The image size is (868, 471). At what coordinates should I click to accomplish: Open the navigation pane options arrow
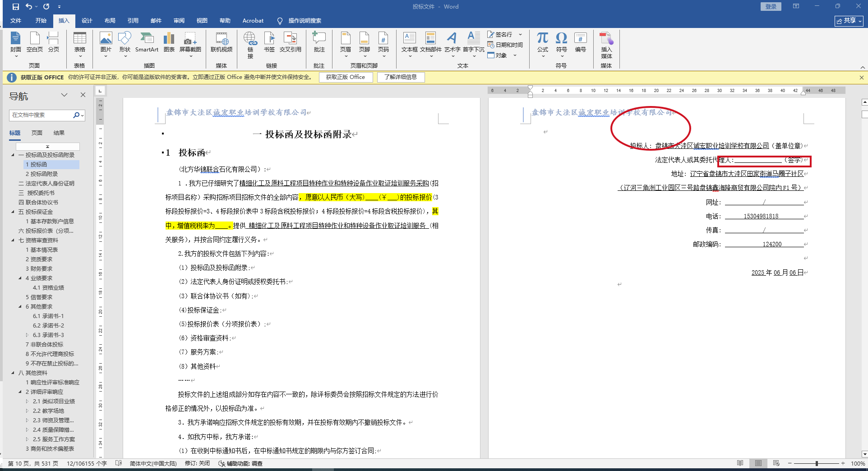point(65,95)
